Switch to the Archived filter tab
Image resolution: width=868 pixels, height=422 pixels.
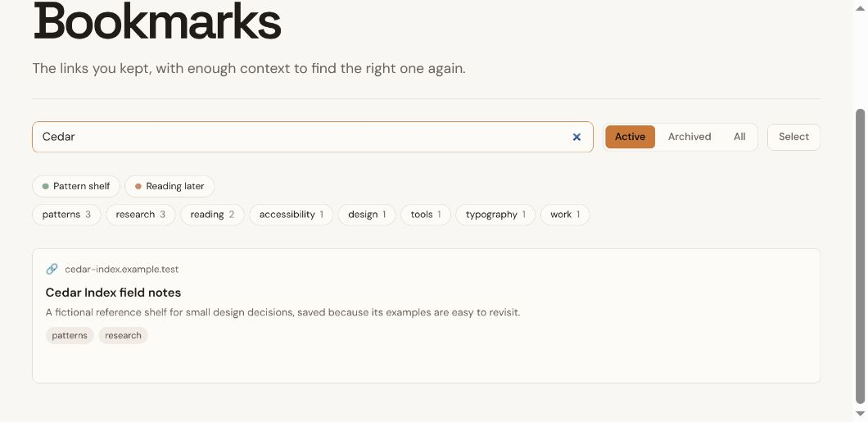(689, 137)
